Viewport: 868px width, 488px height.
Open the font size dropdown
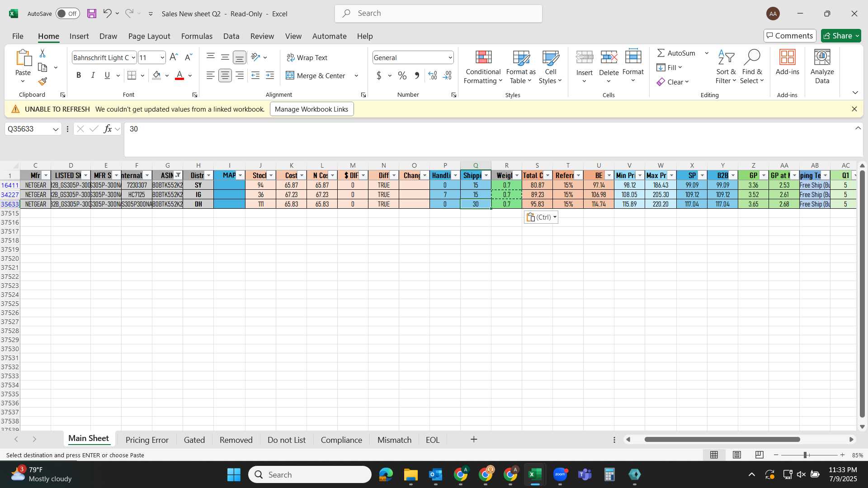pyautogui.click(x=162, y=57)
